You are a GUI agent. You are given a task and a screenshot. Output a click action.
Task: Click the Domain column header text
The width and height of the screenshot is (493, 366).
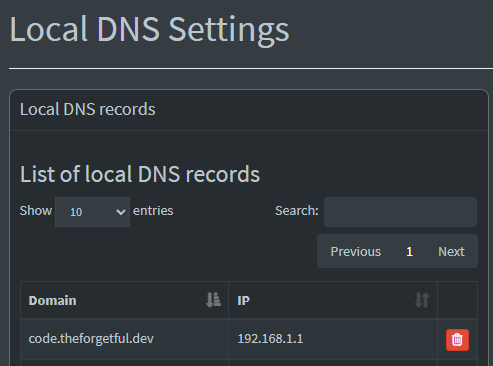pyautogui.click(x=52, y=301)
